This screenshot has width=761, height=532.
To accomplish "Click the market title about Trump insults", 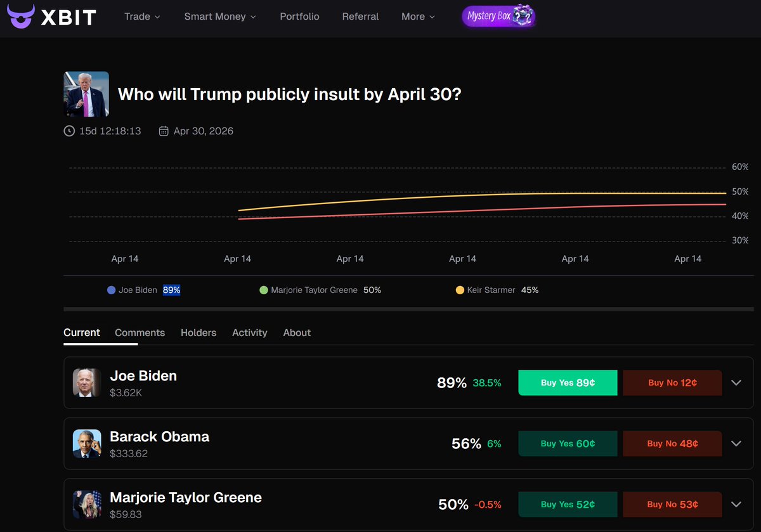I will (289, 94).
